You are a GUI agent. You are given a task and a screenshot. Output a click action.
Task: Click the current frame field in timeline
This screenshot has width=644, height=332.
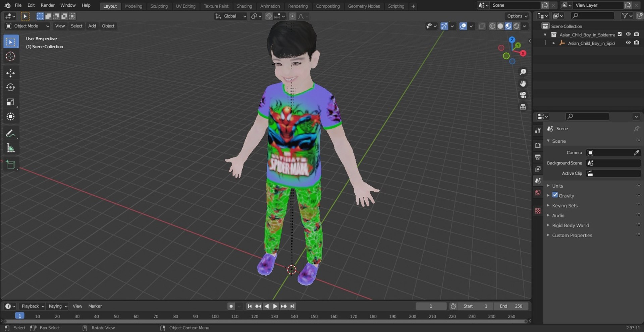coord(431,306)
